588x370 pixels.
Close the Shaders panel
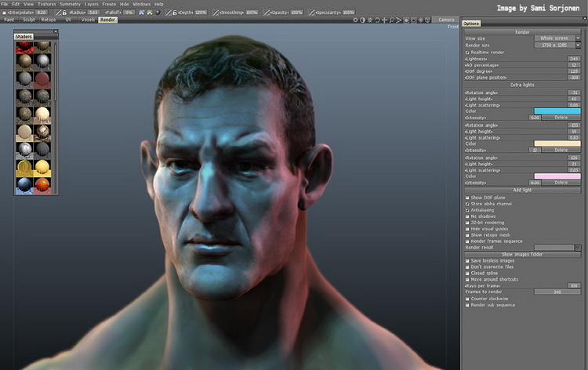55,32
